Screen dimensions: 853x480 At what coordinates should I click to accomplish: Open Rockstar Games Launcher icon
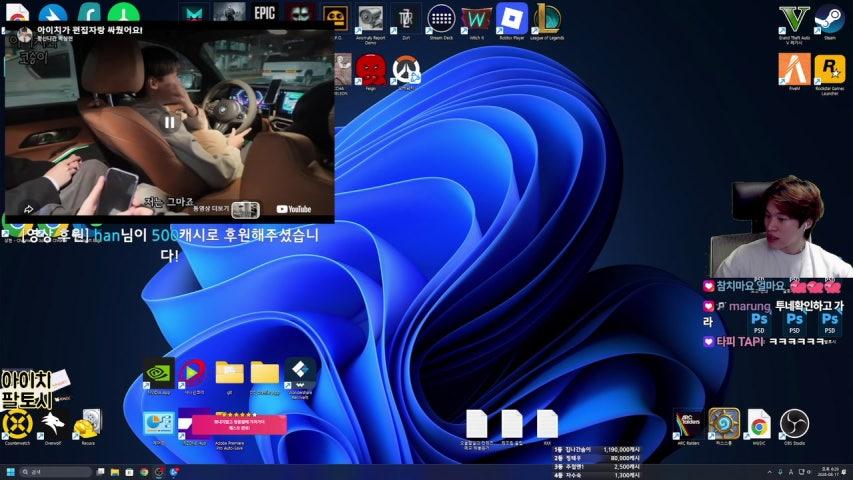click(x=830, y=70)
